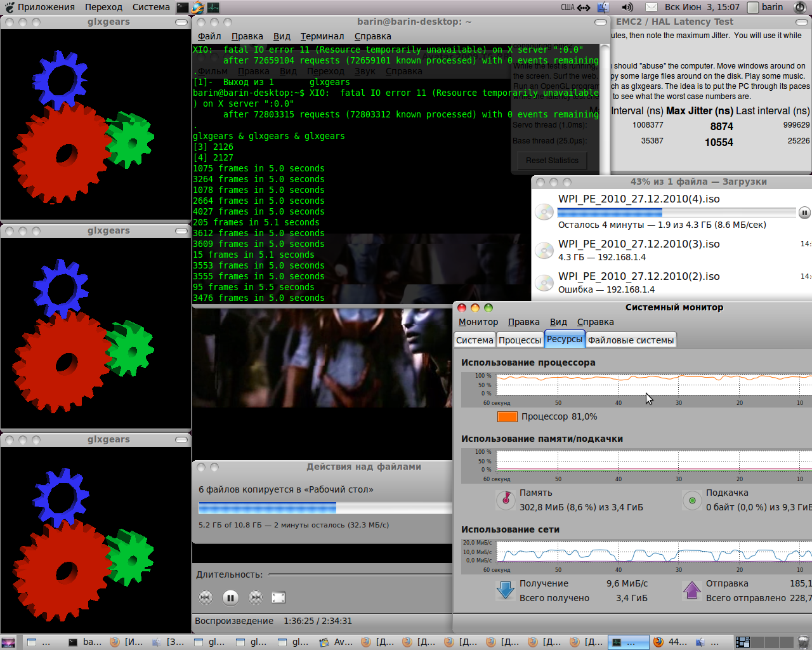Click the file copy progress bar

tap(325, 508)
